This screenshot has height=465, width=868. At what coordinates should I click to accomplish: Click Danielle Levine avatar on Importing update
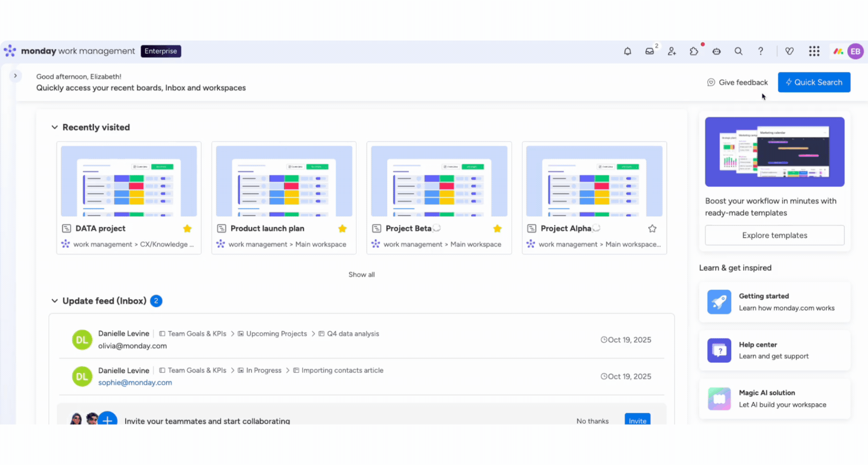point(82,376)
